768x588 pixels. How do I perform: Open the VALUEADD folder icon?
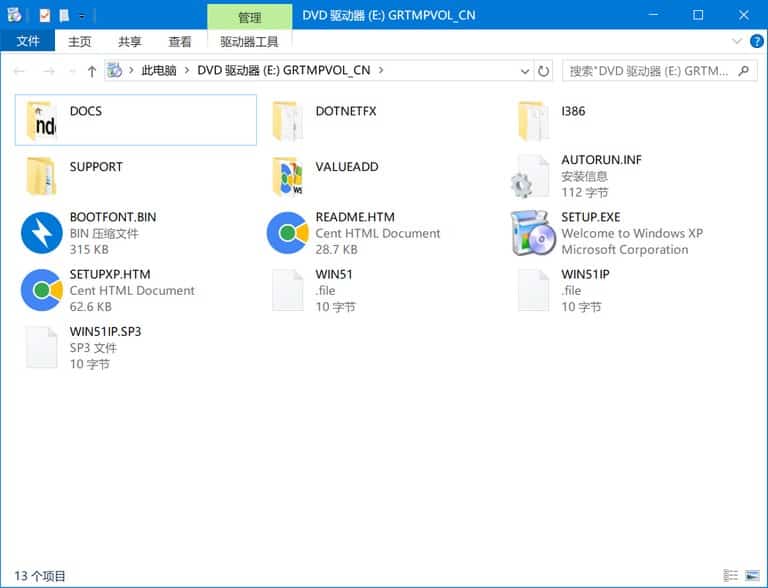(x=288, y=176)
